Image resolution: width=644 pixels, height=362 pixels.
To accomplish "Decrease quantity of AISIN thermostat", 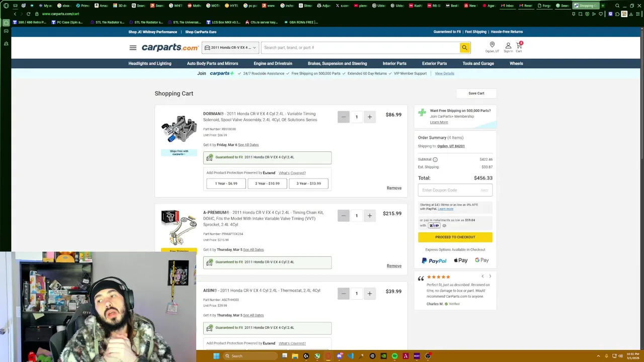I will [x=344, y=294].
